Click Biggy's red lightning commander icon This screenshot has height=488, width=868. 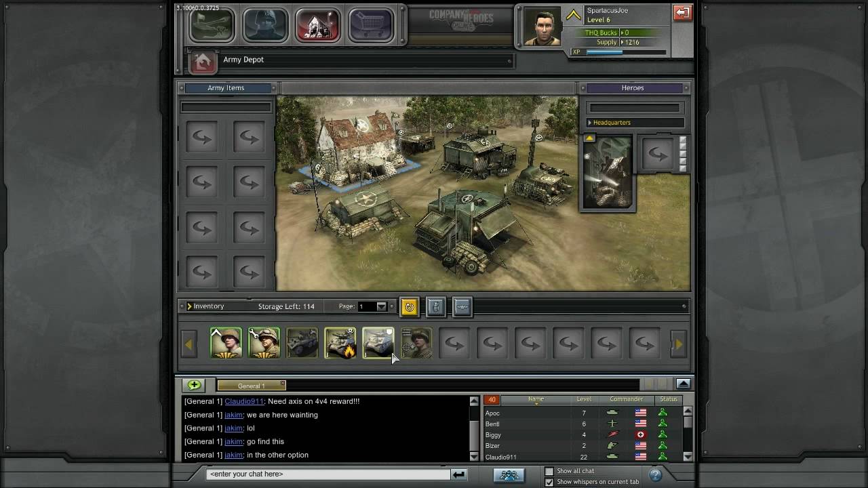(x=613, y=434)
